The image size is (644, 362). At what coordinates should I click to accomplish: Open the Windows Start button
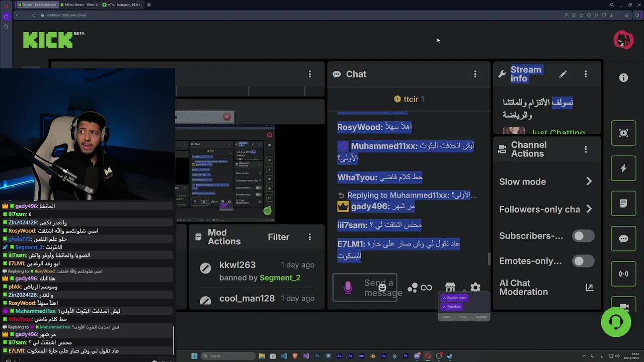(x=194, y=356)
